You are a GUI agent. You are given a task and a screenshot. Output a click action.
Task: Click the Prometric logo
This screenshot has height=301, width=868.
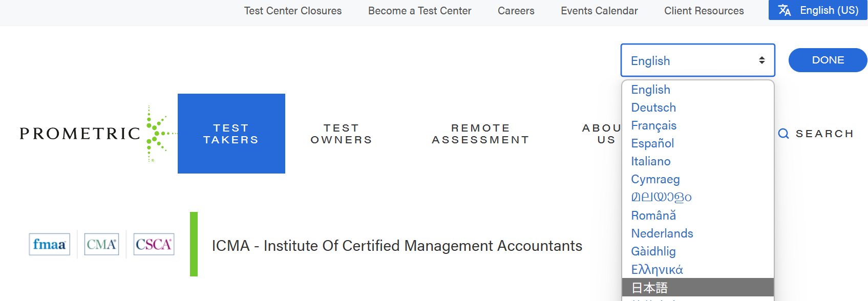click(97, 134)
